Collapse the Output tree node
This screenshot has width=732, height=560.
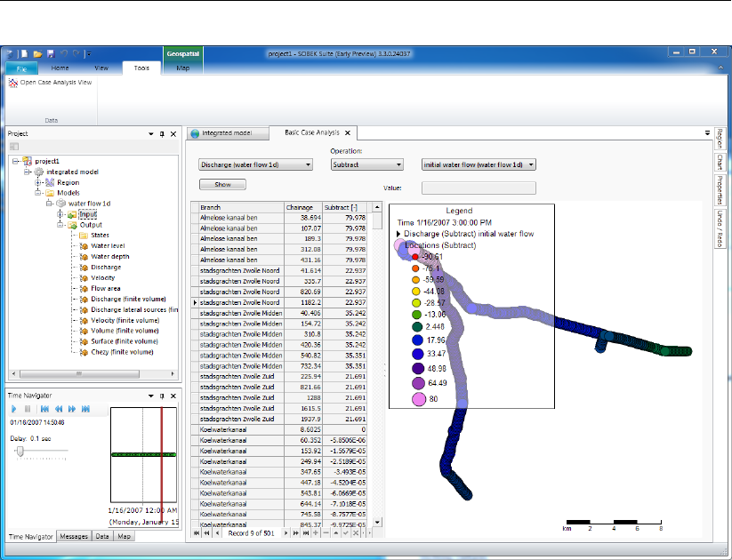(60, 225)
